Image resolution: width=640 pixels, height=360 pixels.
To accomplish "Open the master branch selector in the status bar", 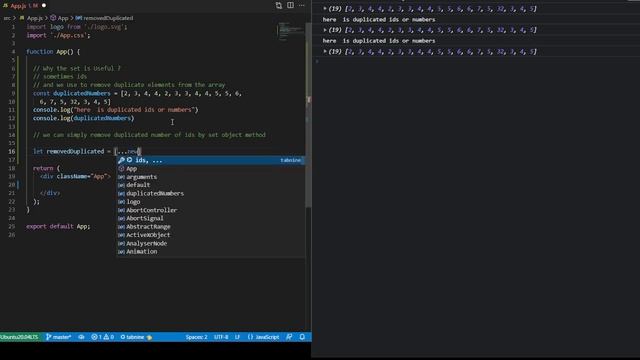I will pos(59,337).
